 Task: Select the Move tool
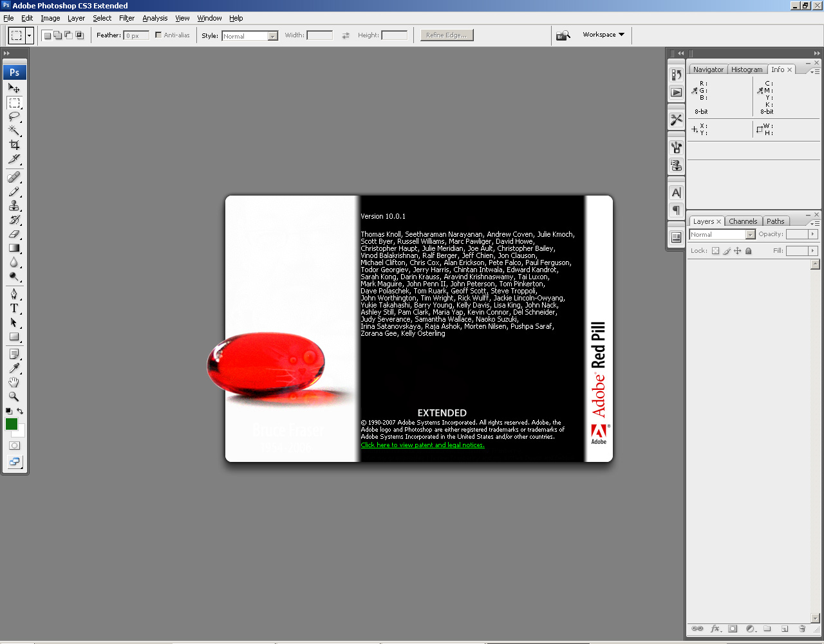coord(14,88)
